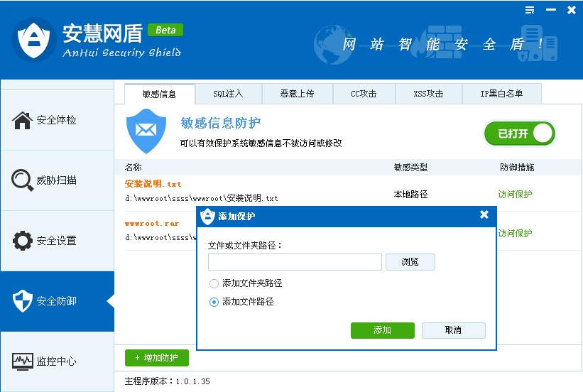The width and height of the screenshot is (583, 392).
Task: Open the 恶意上传 tab
Action: point(297,94)
